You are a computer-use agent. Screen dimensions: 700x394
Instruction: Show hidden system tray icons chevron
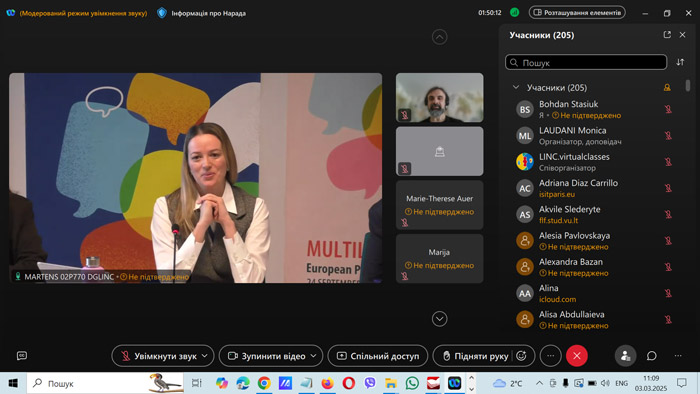point(539,383)
